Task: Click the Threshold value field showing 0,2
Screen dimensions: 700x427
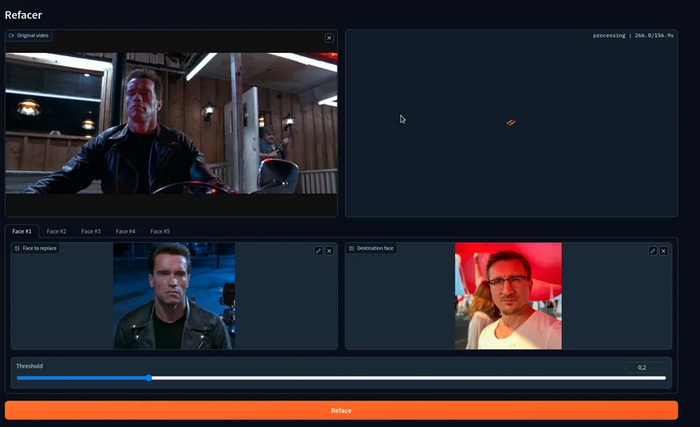Action: (x=646, y=367)
